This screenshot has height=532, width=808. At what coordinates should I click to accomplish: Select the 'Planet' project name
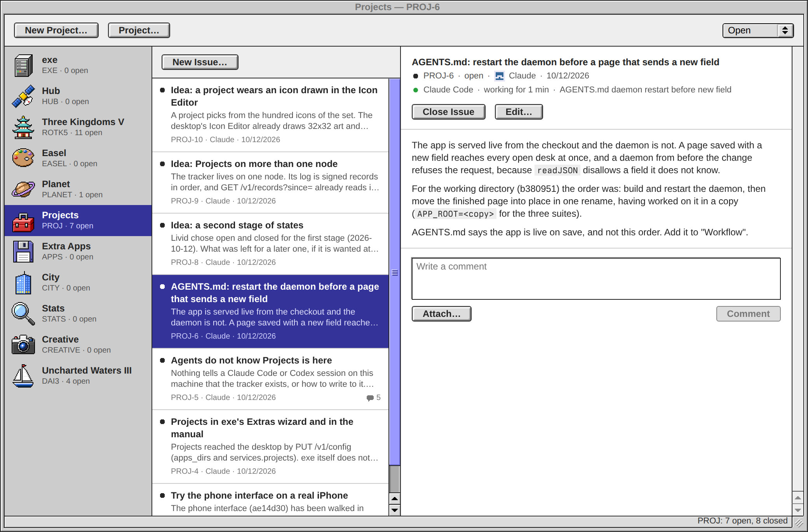(x=56, y=184)
